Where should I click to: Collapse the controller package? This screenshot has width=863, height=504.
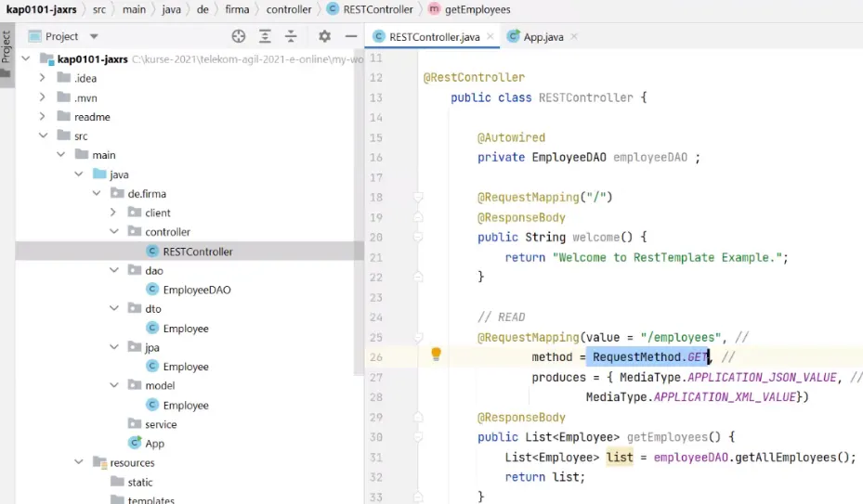coord(114,232)
